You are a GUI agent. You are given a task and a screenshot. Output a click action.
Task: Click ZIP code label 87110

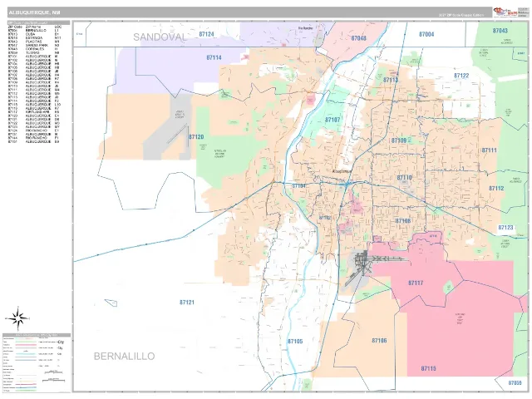click(405, 178)
